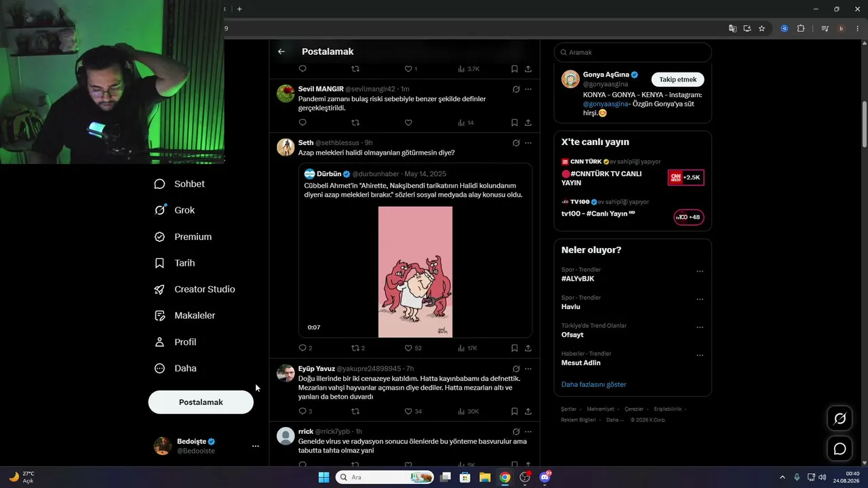Open the Chrome profile avatar
Viewport: 868px width, 488px height.
(x=841, y=28)
